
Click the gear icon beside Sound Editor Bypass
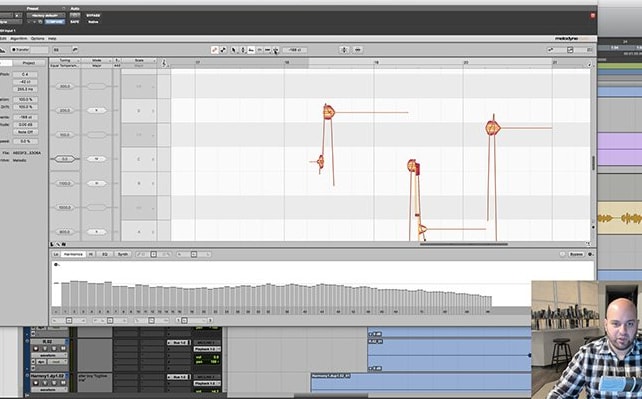590,254
